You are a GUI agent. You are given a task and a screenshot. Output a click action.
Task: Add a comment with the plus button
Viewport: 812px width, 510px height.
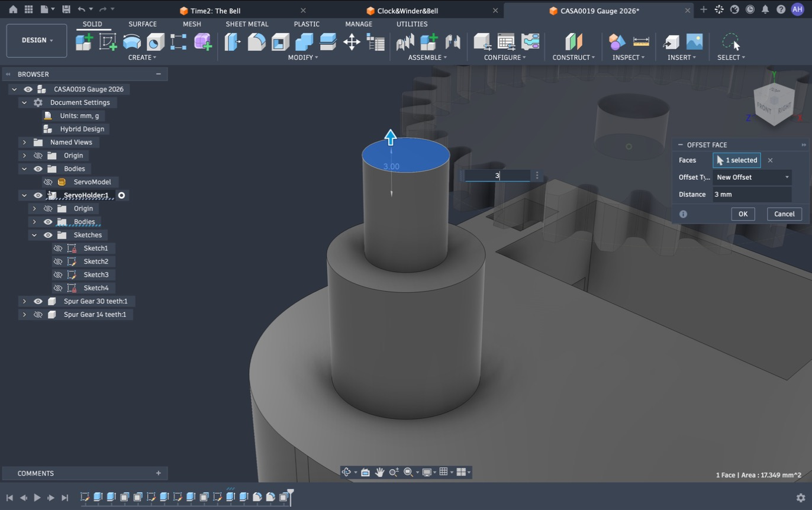[158, 473]
